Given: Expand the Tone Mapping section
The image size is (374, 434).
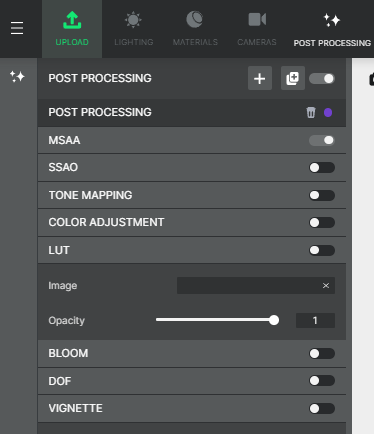Looking at the screenshot, I should tap(192, 195).
